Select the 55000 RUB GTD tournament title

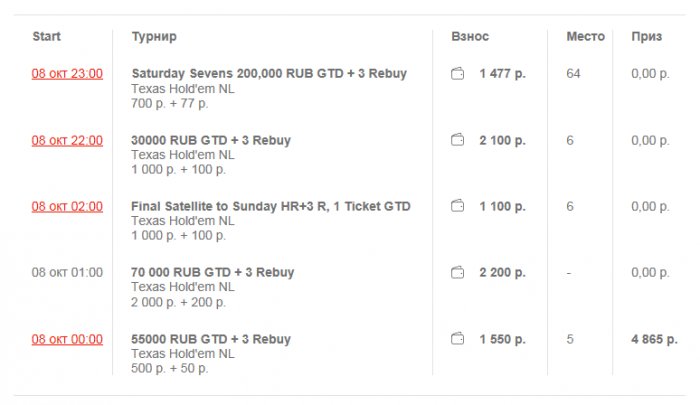coord(211,340)
